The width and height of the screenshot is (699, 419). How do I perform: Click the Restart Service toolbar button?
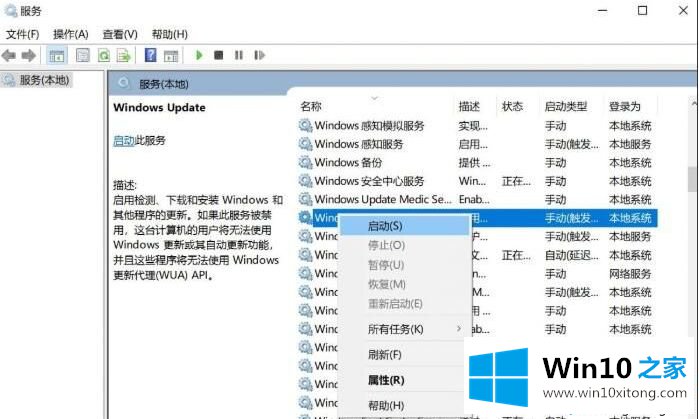coord(259,55)
